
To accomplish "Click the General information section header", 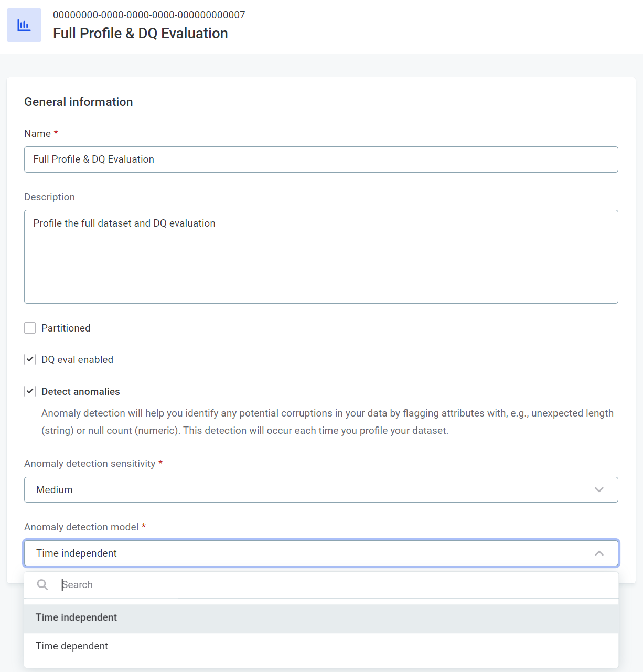I will point(78,101).
